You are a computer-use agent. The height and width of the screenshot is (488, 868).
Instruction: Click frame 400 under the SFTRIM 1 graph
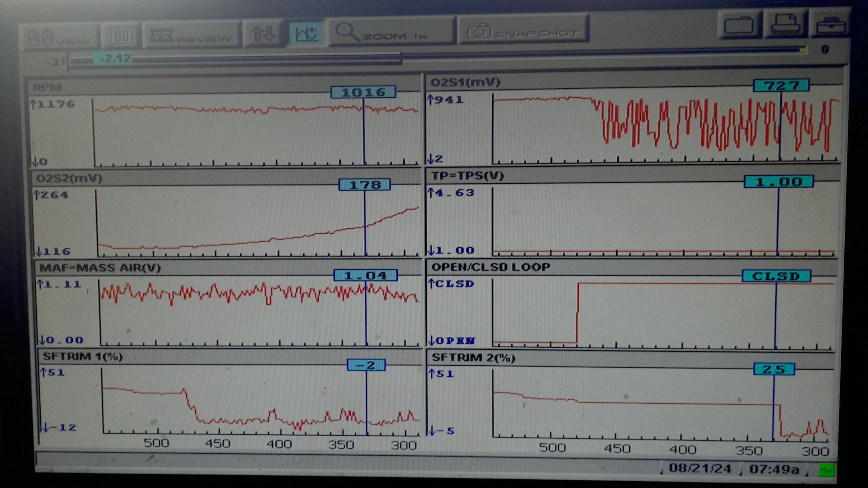click(x=279, y=444)
